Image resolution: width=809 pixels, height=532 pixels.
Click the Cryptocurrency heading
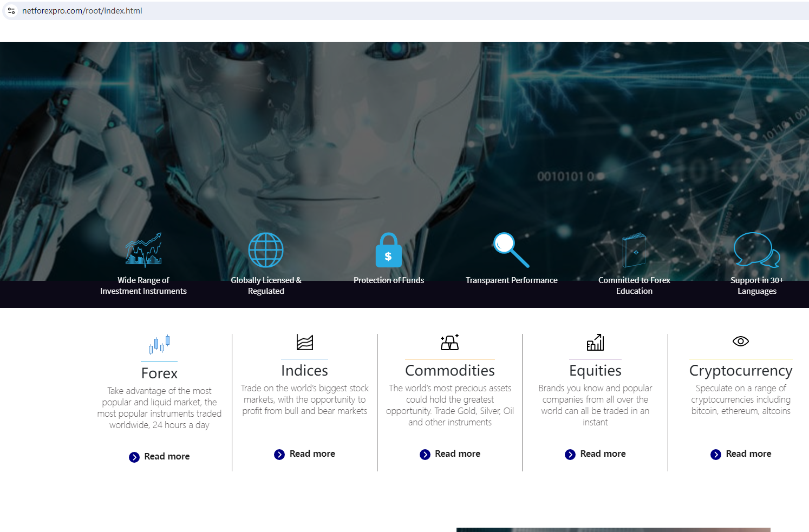741,371
